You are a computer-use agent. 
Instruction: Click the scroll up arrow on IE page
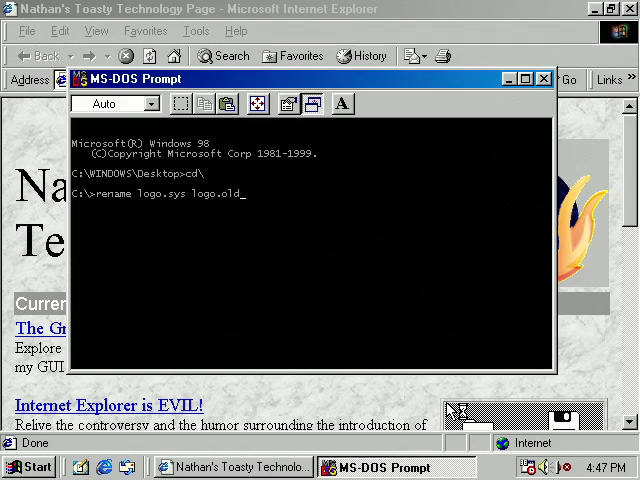click(629, 107)
